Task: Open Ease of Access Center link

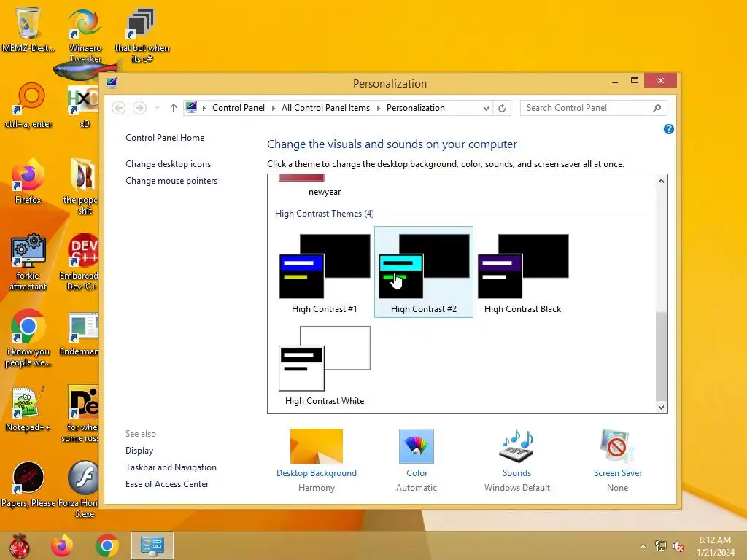Action: tap(167, 484)
